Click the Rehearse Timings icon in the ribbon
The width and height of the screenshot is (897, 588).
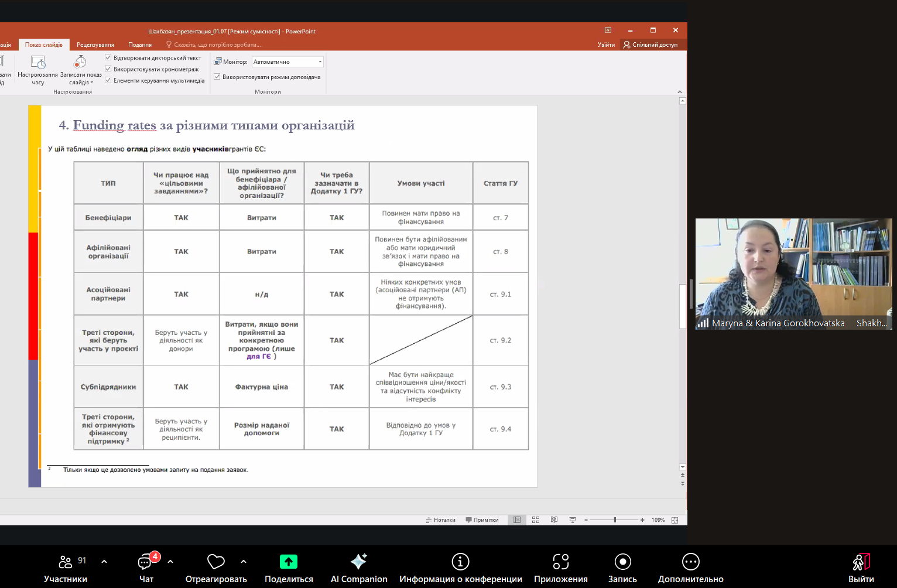[x=38, y=62]
